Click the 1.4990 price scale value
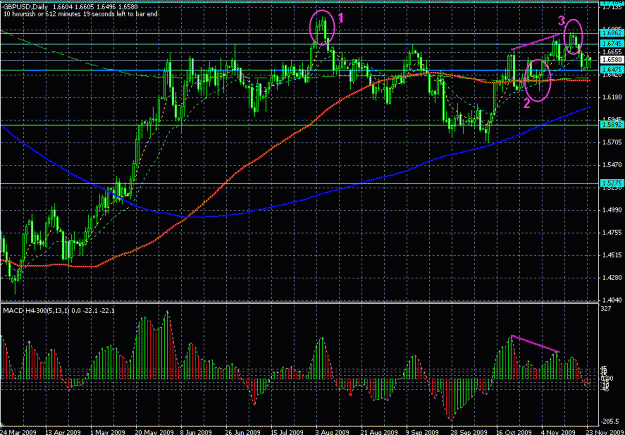The image size is (625, 435). (611, 209)
